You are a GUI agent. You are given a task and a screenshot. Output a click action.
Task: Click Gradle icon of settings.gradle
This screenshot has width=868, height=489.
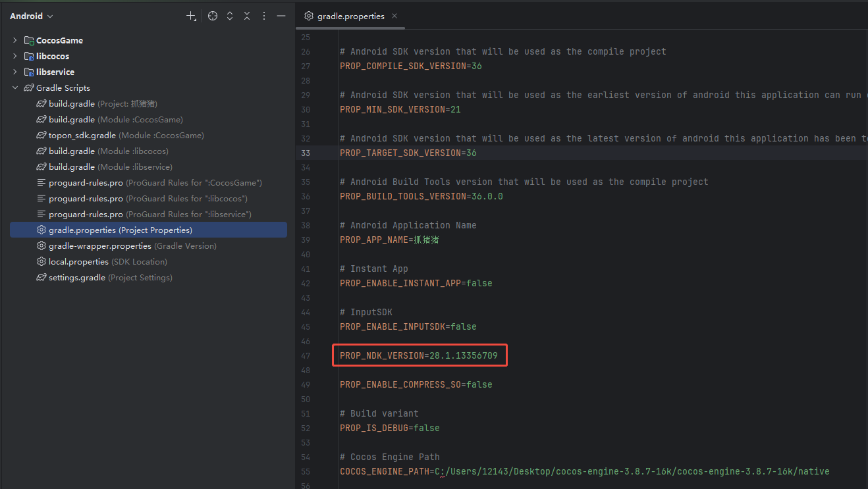[41, 277]
